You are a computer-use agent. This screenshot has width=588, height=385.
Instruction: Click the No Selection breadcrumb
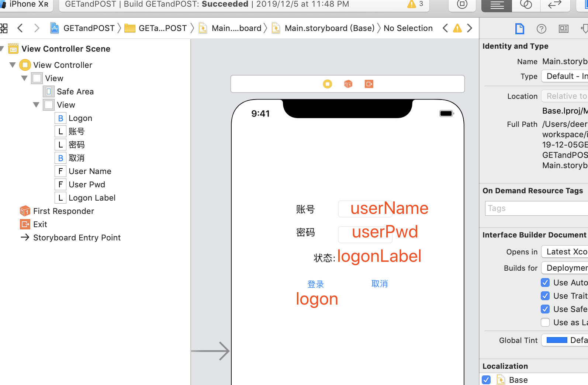click(408, 28)
